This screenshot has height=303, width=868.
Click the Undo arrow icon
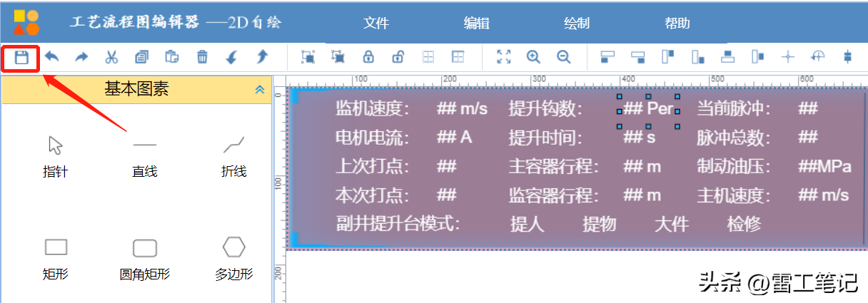51,57
